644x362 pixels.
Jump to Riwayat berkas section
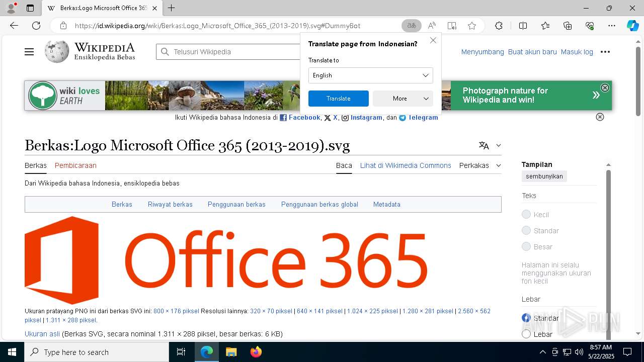coord(170,205)
